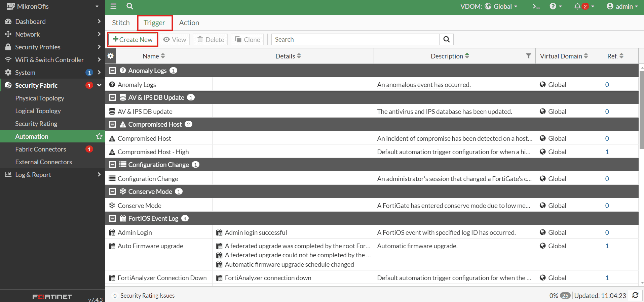Click the Description column filter icon

[529, 56]
